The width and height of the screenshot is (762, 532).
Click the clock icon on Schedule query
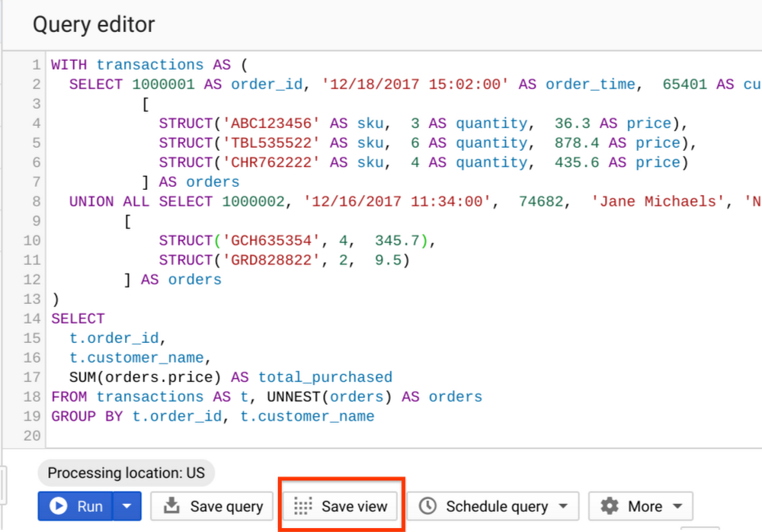[x=427, y=505]
